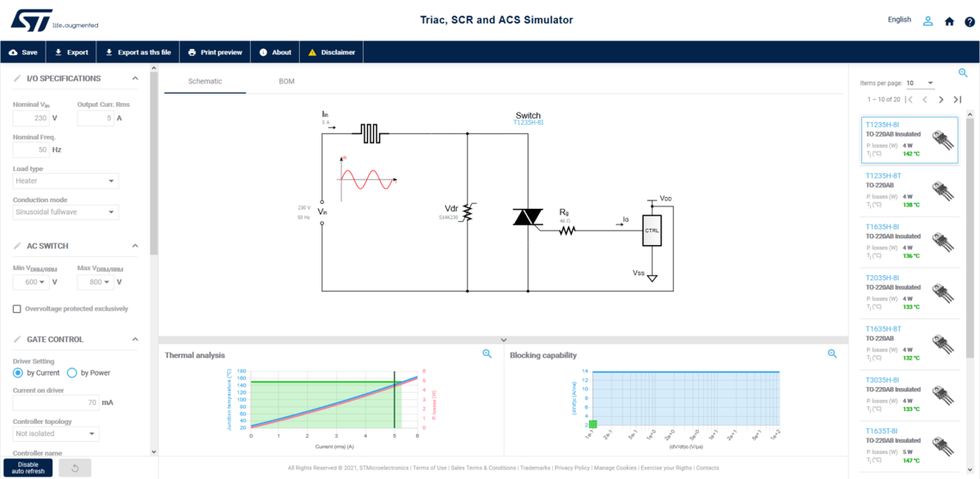Click magnifier icon above product list
The width and height of the screenshot is (980, 479).
coord(963,73)
